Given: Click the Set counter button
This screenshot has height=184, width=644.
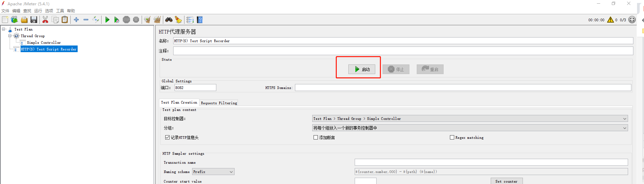Looking at the screenshot, I should coord(507,181).
